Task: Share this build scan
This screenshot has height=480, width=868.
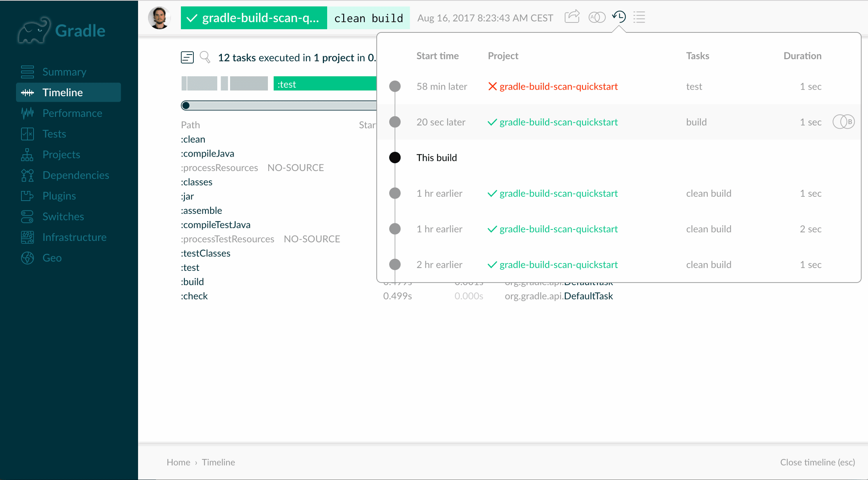Action: point(572,17)
